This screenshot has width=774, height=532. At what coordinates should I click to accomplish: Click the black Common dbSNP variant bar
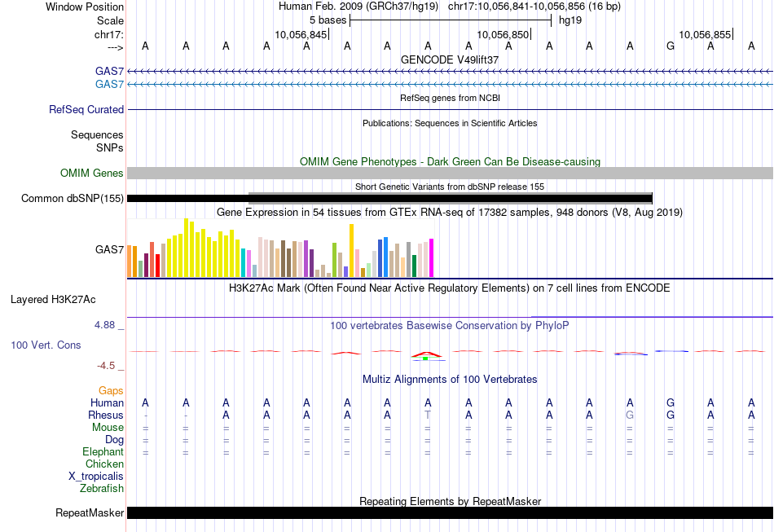389,199
